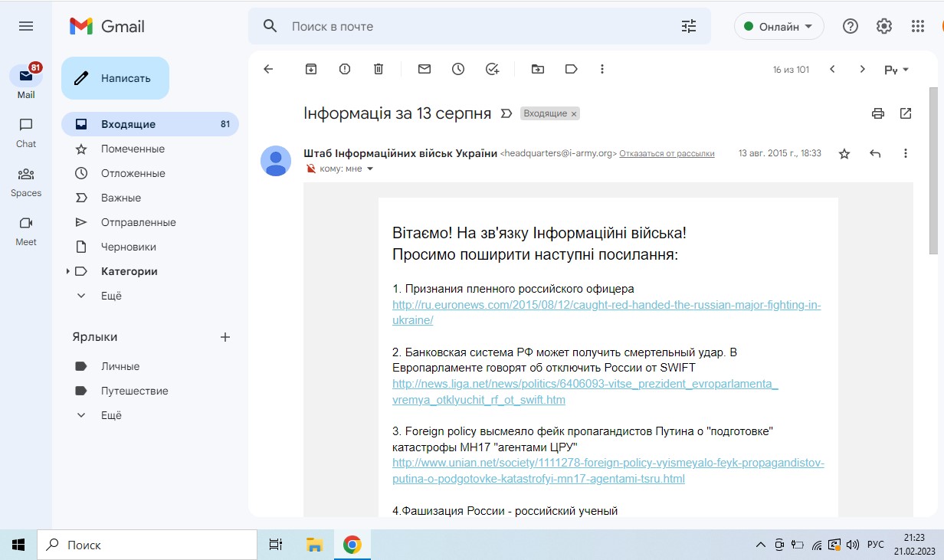
Task: Open the Онлайн status dropdown
Action: point(779,26)
